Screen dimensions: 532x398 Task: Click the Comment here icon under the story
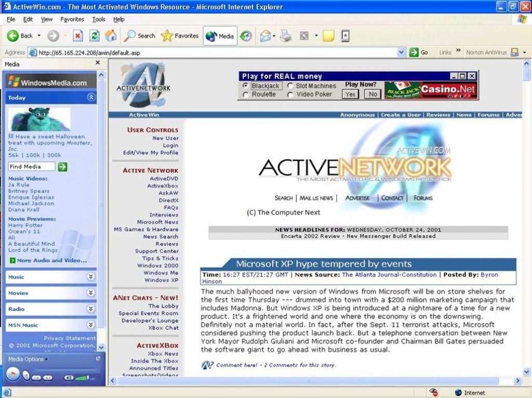pyautogui.click(x=207, y=365)
